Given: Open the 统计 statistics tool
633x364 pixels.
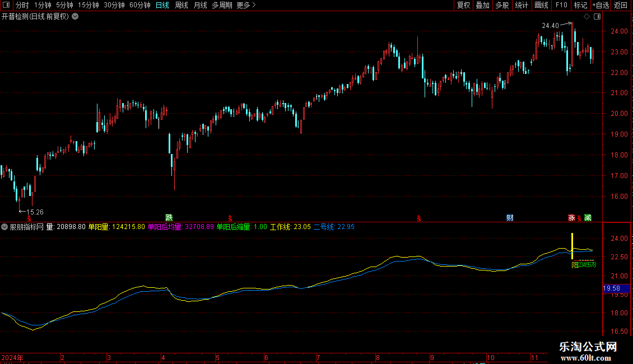Looking at the screenshot, I should tap(521, 5).
